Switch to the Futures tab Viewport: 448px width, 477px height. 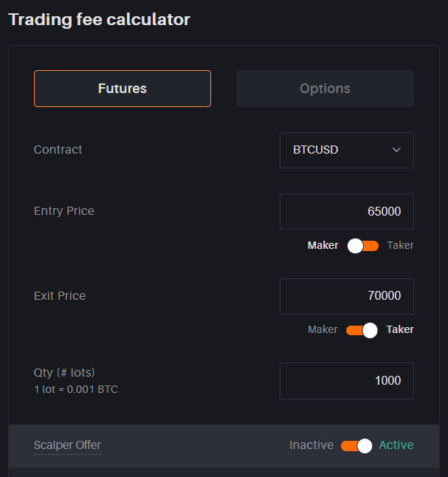click(123, 89)
